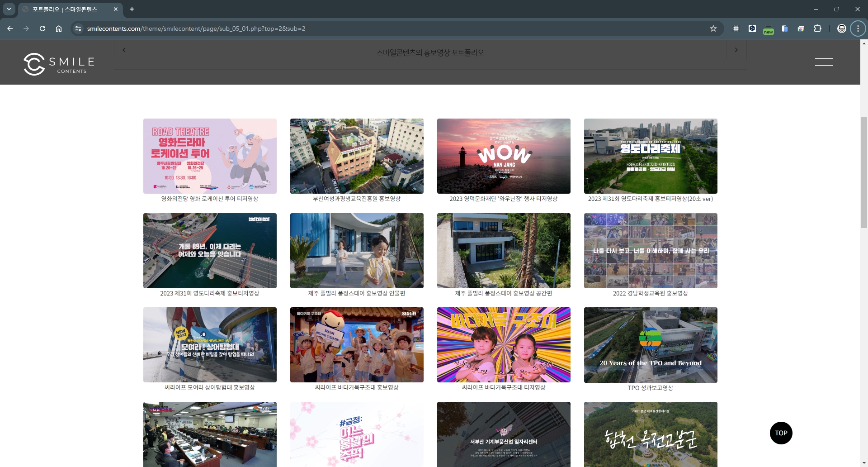Click the page vertical scrollbar
This screenshot has width=868, height=467.
pos(864,172)
